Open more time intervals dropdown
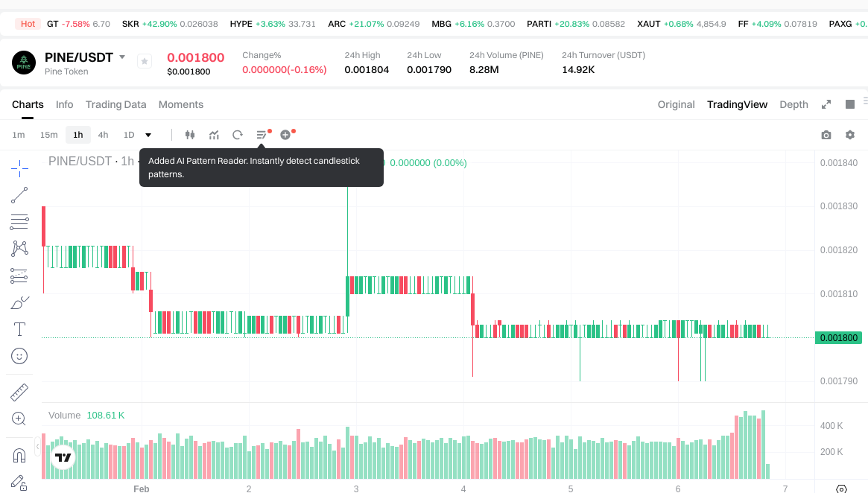 point(148,135)
